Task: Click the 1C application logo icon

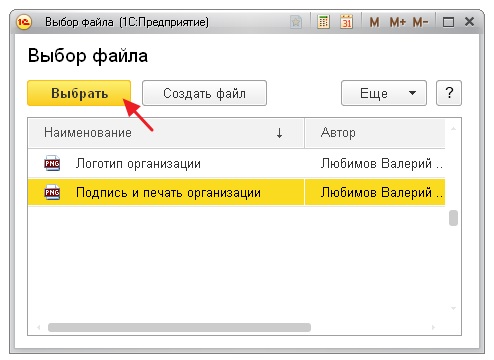Action: click(24, 22)
